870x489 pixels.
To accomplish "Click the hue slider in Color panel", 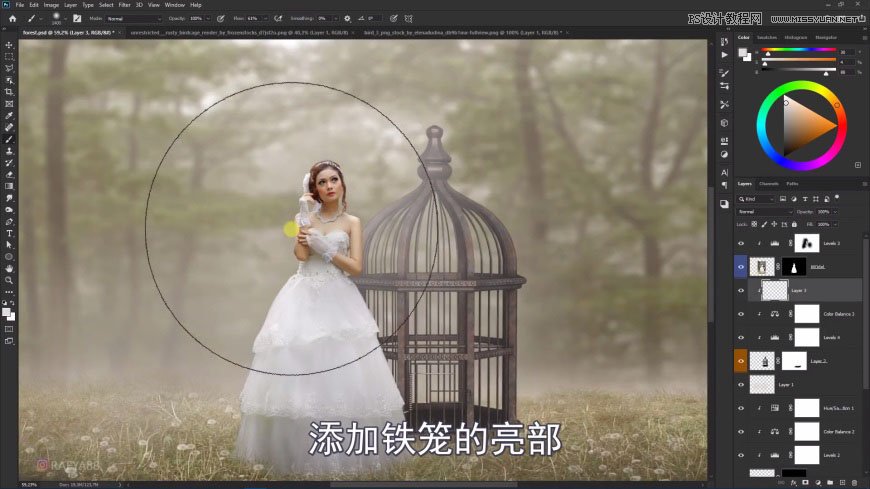I will point(799,50).
